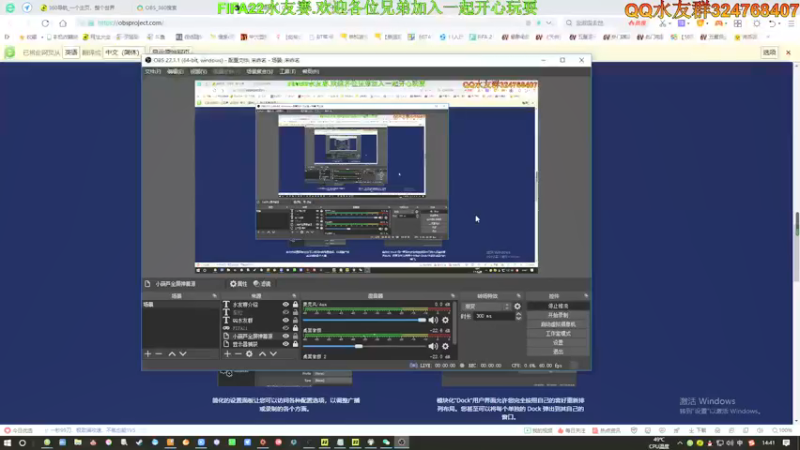Open 工具 menu in OBS
Viewport: 800px width, 450px height.
pyautogui.click(x=287, y=71)
